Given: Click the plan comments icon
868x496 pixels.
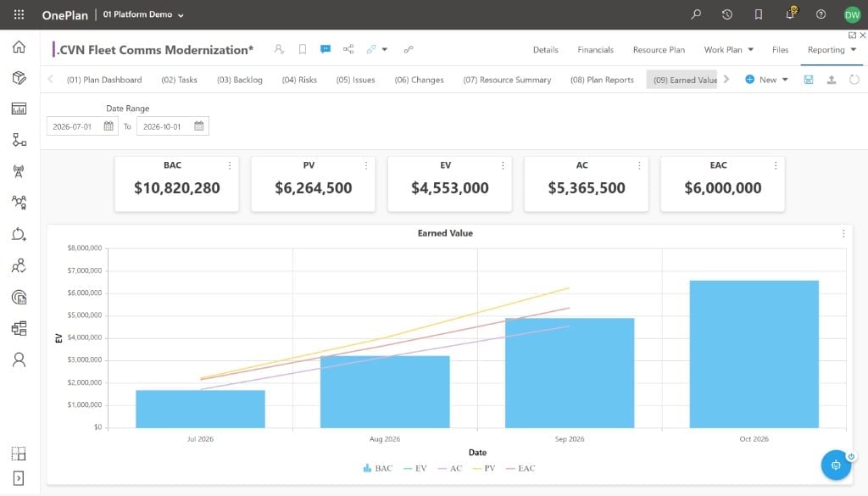Looking at the screenshot, I should click(325, 49).
